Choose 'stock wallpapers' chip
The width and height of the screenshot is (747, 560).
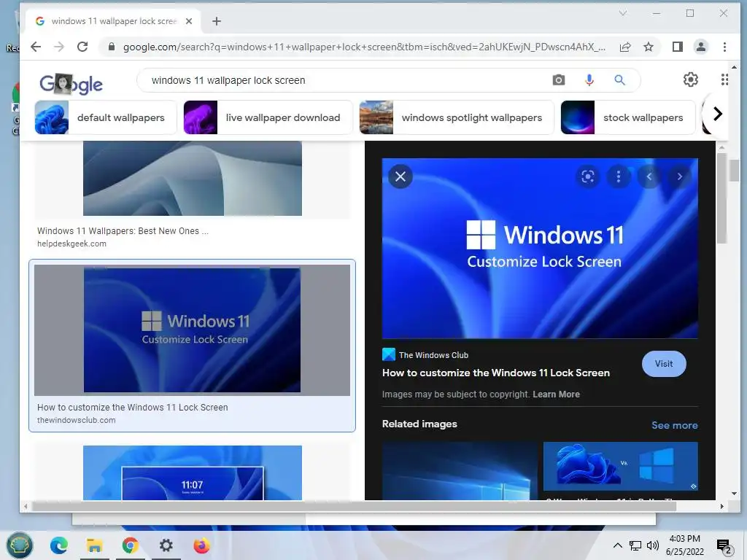[x=628, y=117]
